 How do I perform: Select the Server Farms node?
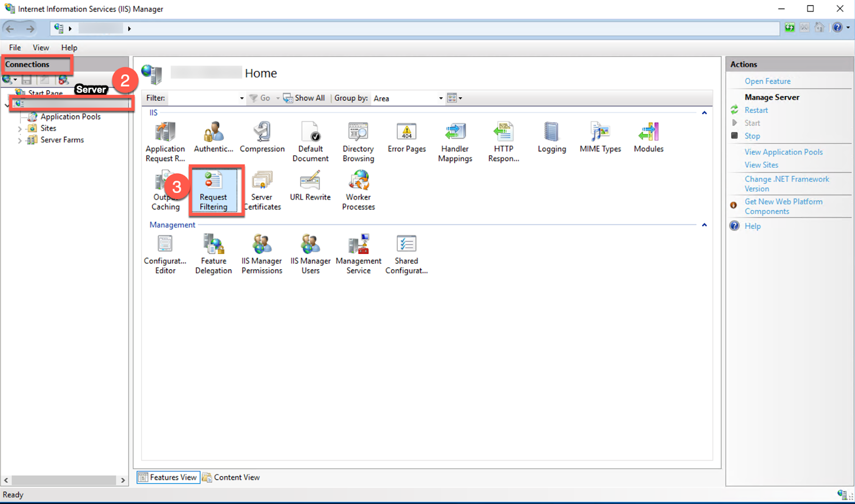(62, 140)
